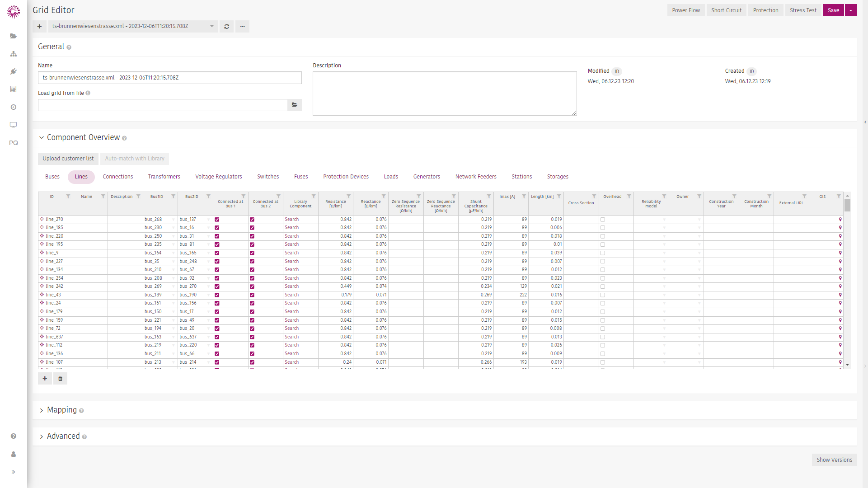The height and width of the screenshot is (488, 868).
Task: Open the file browse icon for Load grid
Action: tap(295, 105)
